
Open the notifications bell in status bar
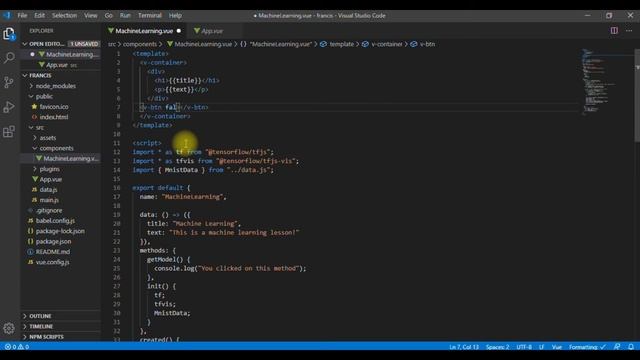click(x=631, y=347)
